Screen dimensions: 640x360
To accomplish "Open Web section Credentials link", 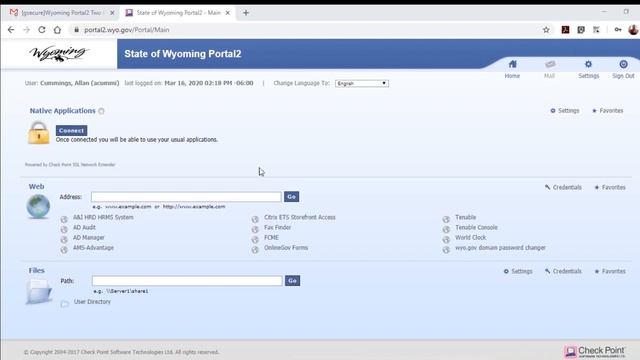I will [x=563, y=187].
